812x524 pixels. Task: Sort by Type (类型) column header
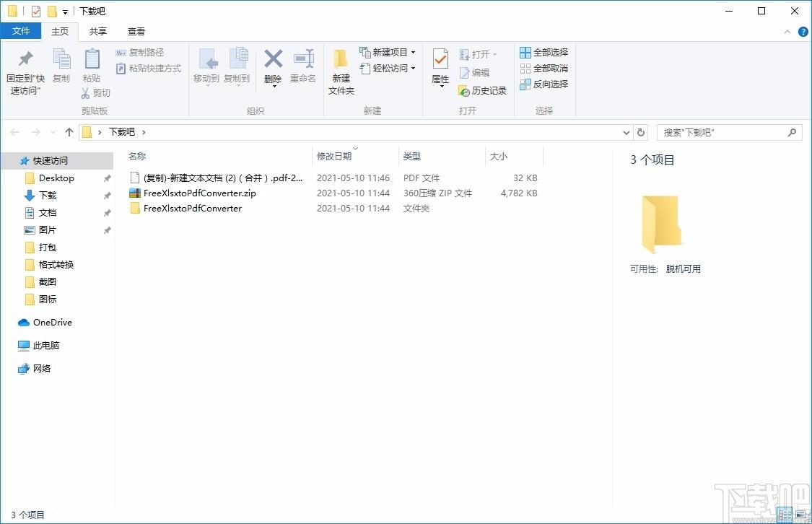[411, 156]
